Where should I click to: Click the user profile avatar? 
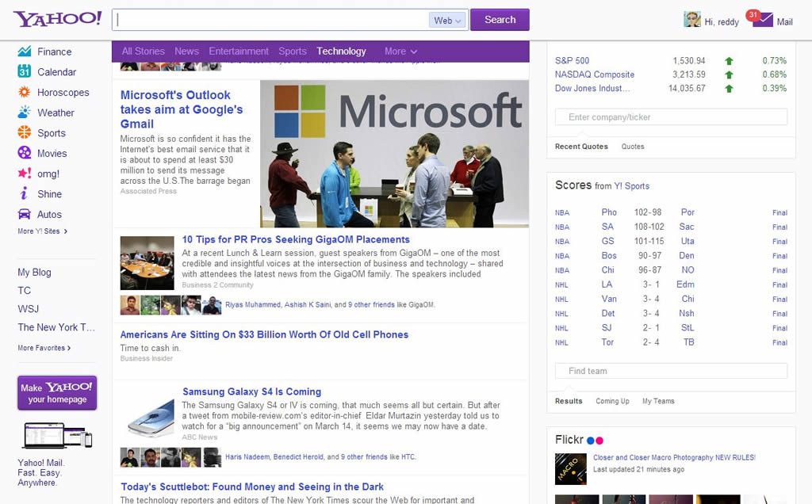(x=691, y=19)
